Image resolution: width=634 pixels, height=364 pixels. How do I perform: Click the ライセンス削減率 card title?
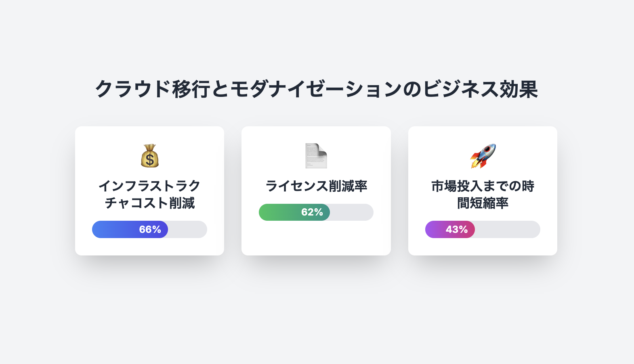(316, 186)
